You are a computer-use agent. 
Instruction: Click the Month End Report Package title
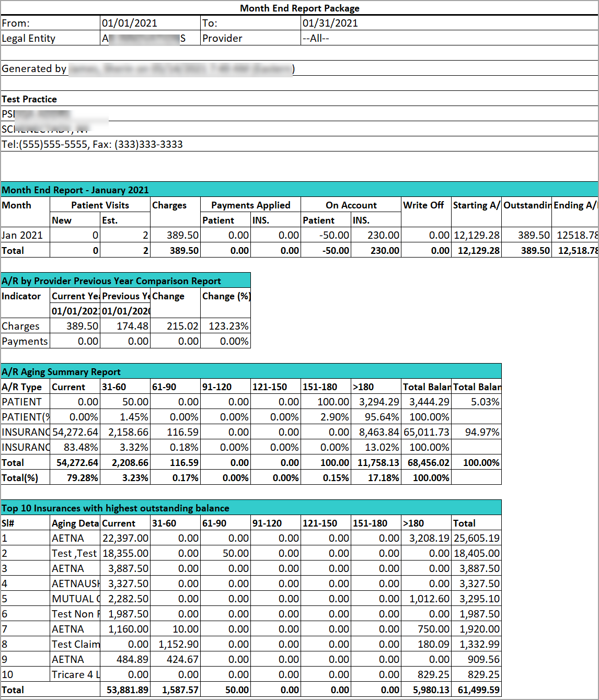[299, 8]
